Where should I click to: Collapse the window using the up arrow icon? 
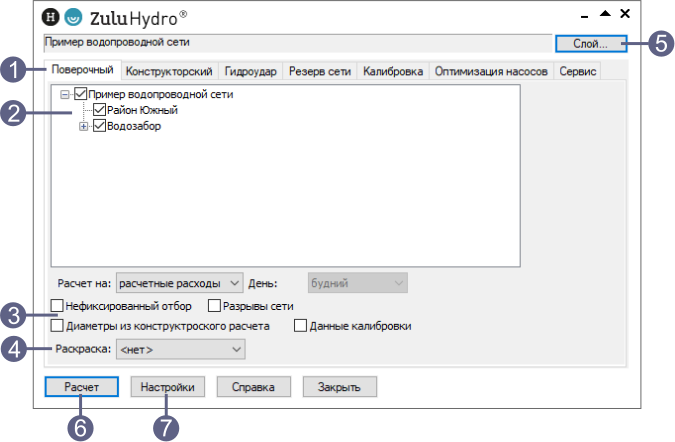604,14
